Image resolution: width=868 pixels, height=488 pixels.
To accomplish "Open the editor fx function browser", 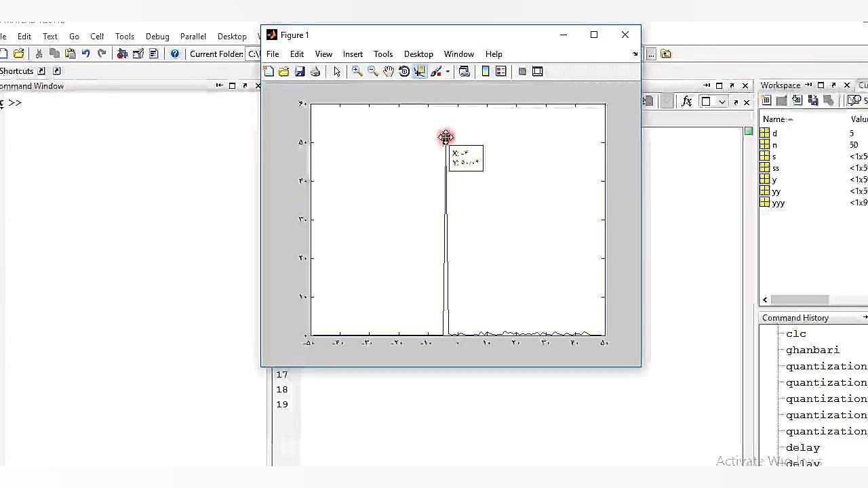I will (687, 102).
